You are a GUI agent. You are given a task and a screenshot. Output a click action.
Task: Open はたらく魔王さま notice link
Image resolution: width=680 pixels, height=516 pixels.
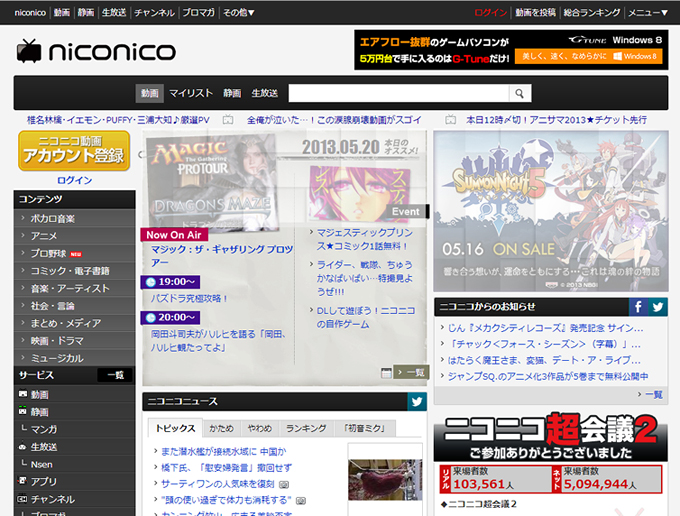coord(544,360)
